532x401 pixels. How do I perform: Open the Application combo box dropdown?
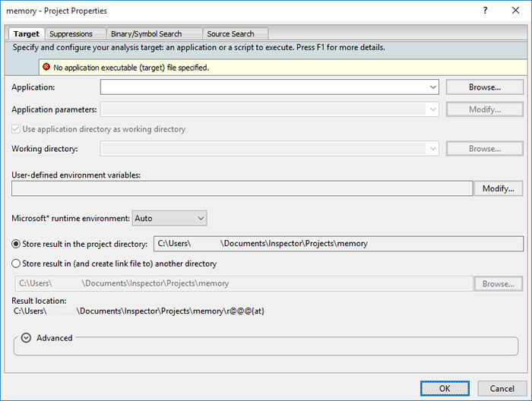click(432, 87)
